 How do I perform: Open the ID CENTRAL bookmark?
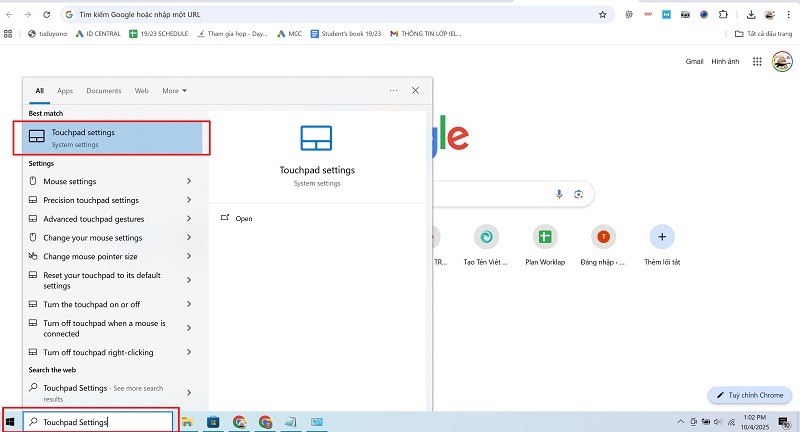pyautogui.click(x=98, y=34)
